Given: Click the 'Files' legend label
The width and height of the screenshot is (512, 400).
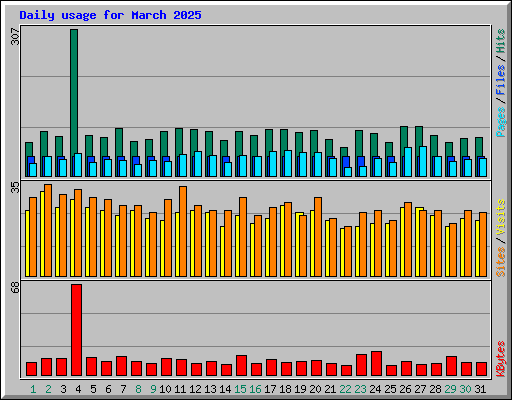Looking at the screenshot, I should [x=500, y=80].
